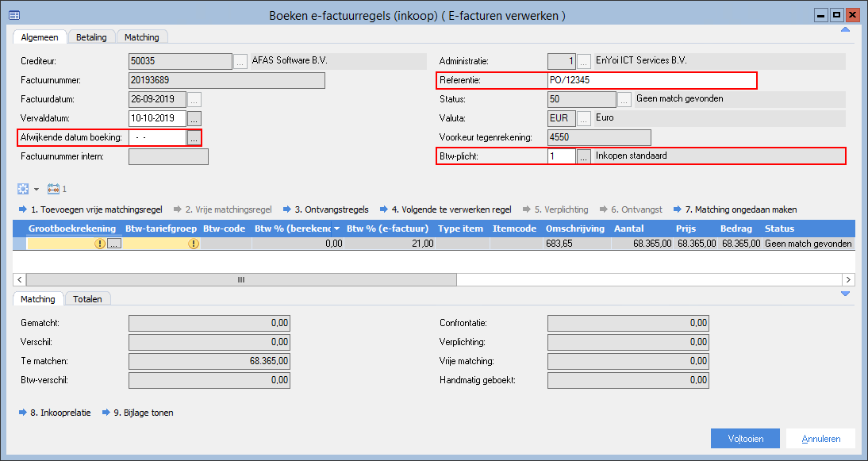Image resolution: width=868 pixels, height=461 pixels.
Task: Click 9. Bijlage tonen action
Action: tap(138, 413)
